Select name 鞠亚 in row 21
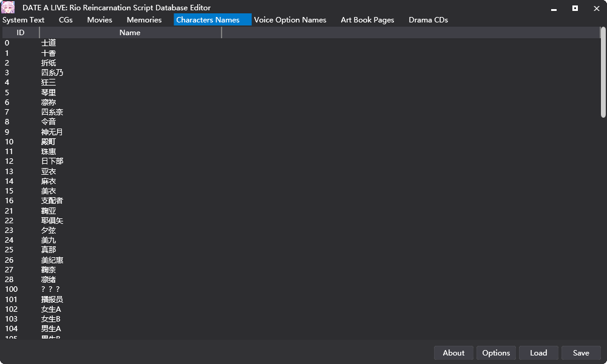The image size is (607, 364). (x=49, y=211)
